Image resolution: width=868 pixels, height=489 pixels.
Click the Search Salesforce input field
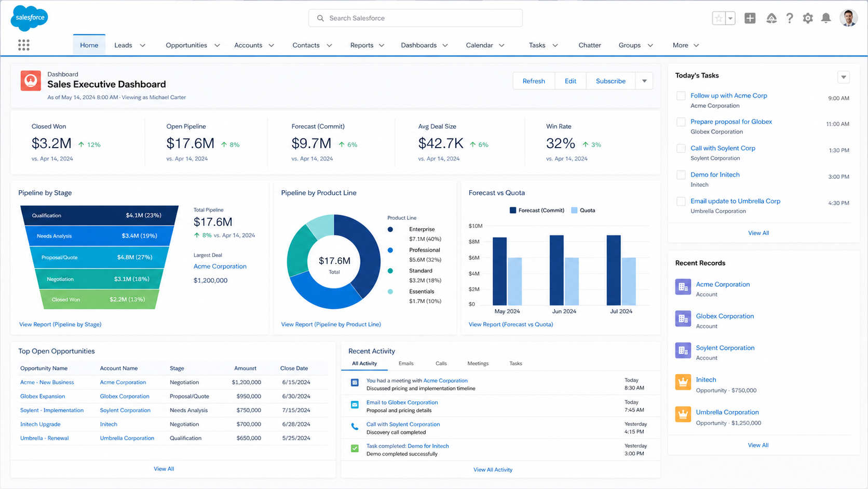[415, 18]
